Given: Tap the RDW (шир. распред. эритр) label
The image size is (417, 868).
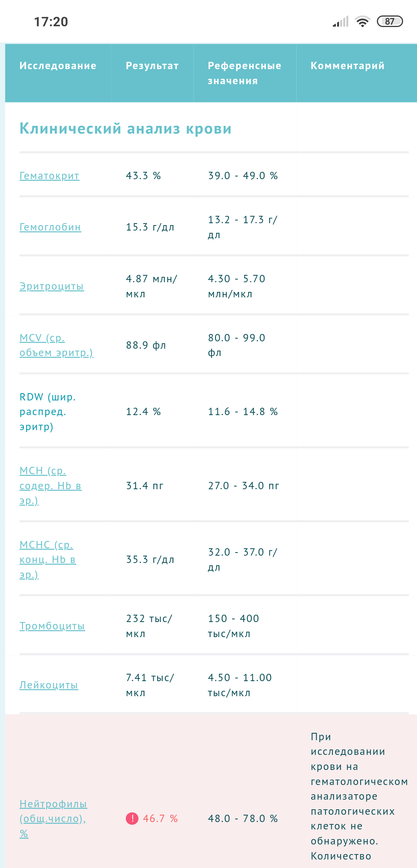Looking at the screenshot, I should click(x=48, y=412).
